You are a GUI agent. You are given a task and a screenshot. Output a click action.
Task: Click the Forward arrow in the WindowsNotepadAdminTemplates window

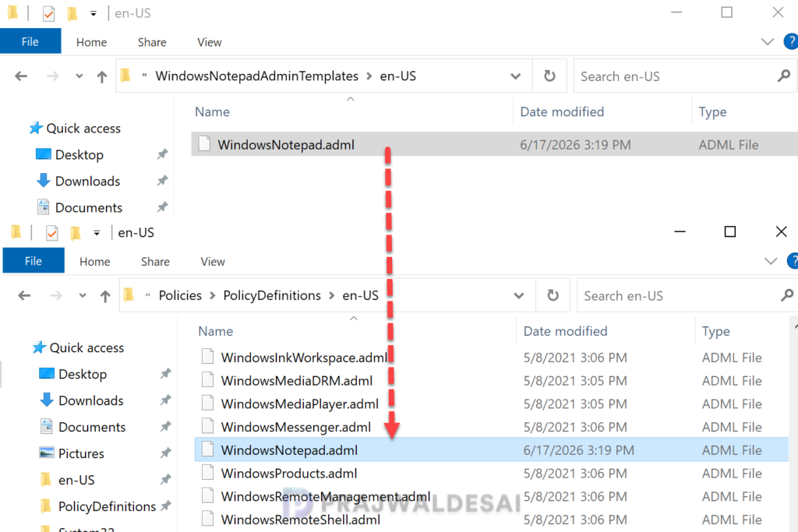pyautogui.click(x=52, y=76)
